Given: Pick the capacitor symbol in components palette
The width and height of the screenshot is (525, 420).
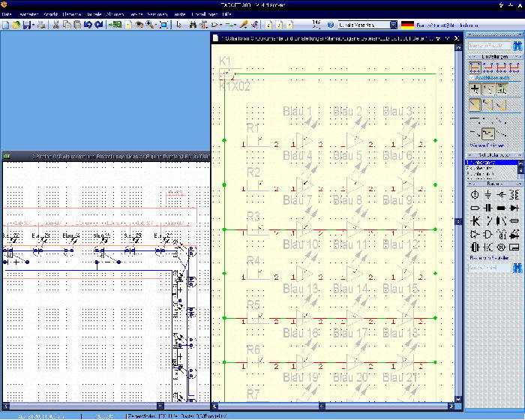Looking at the screenshot, I should pyautogui.click(x=487, y=208).
